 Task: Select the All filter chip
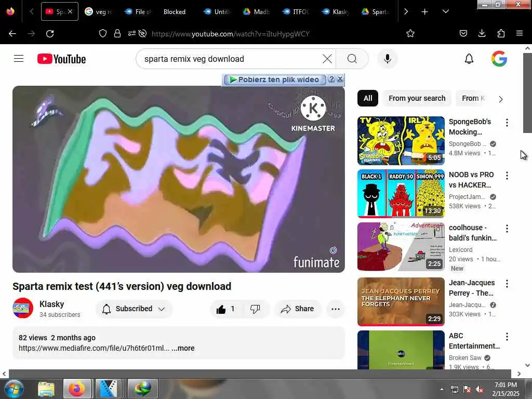click(x=368, y=98)
